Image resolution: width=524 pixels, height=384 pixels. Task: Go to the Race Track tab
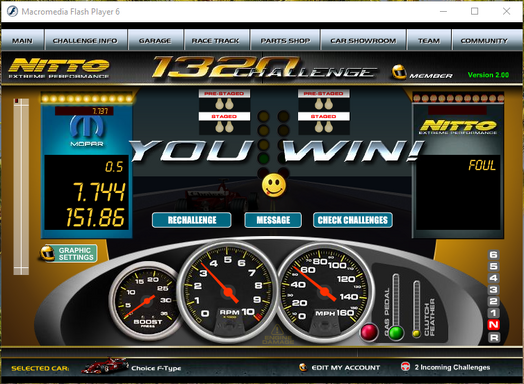pyautogui.click(x=216, y=40)
